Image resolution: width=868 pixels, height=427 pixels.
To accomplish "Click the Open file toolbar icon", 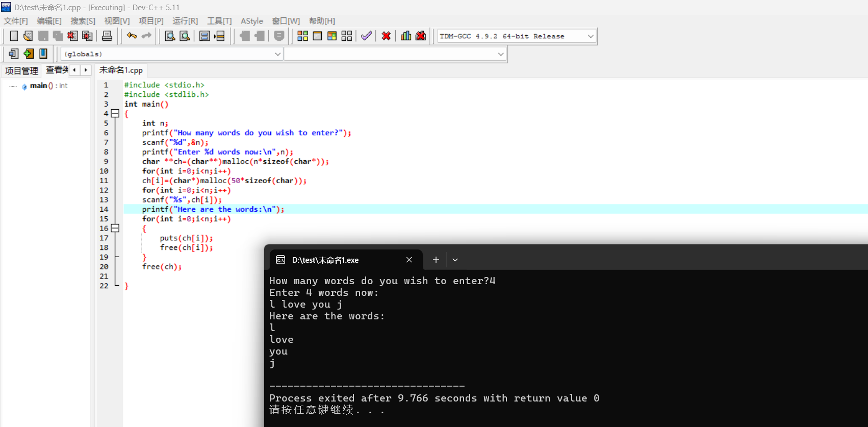I will (x=29, y=36).
